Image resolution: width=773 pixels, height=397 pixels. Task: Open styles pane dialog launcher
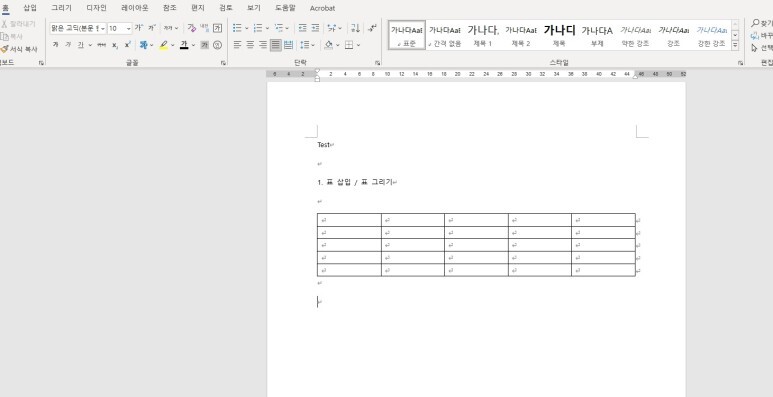pyautogui.click(x=740, y=63)
